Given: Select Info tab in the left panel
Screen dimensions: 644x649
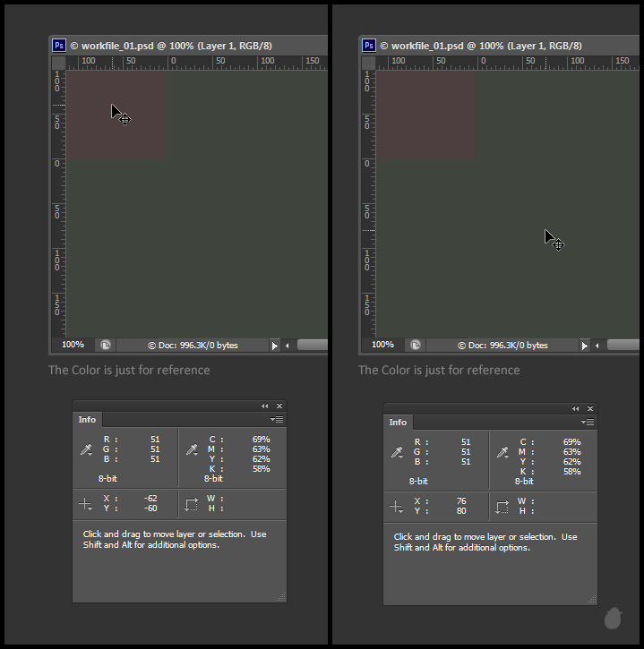Looking at the screenshot, I should 88,419.
